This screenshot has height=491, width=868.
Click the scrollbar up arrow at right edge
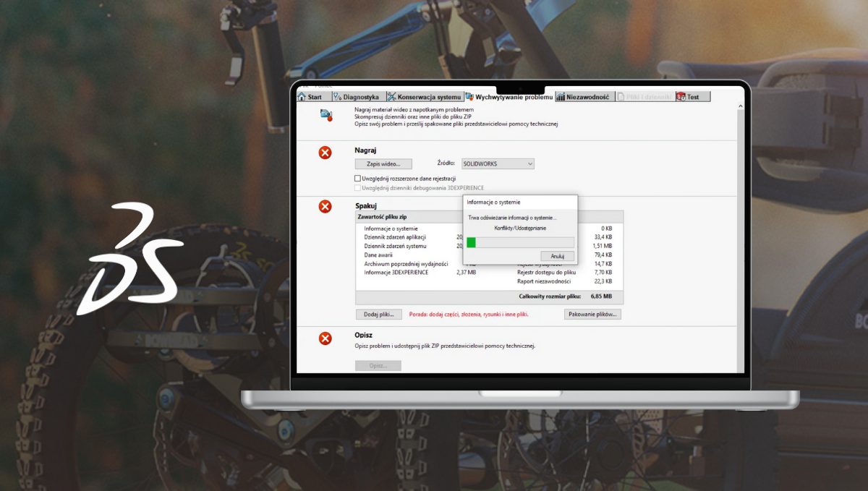click(x=739, y=106)
